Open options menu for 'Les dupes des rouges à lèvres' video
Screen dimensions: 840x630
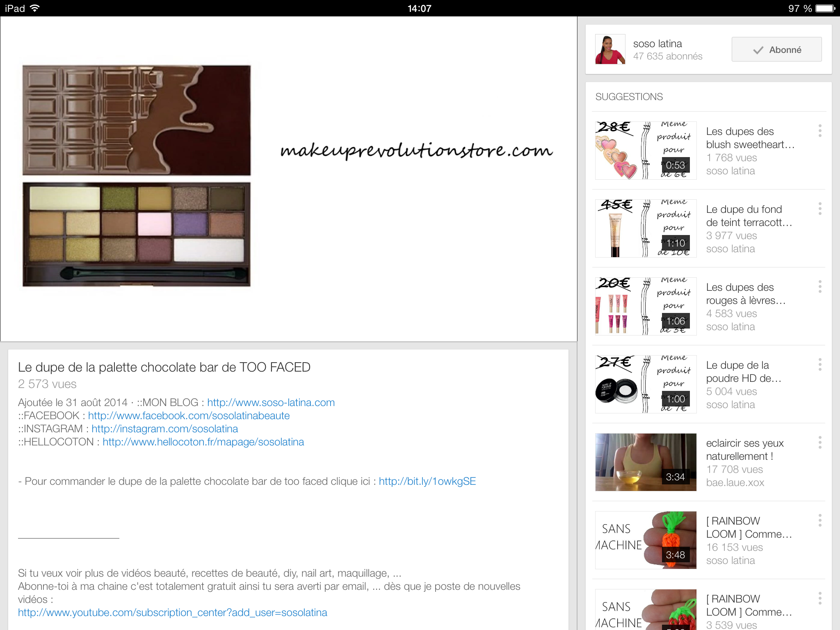click(820, 287)
